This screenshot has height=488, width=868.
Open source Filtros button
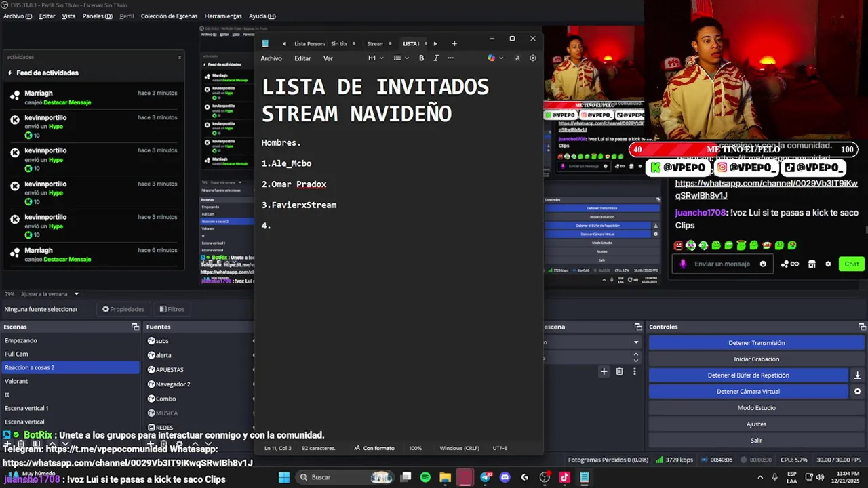(x=172, y=309)
